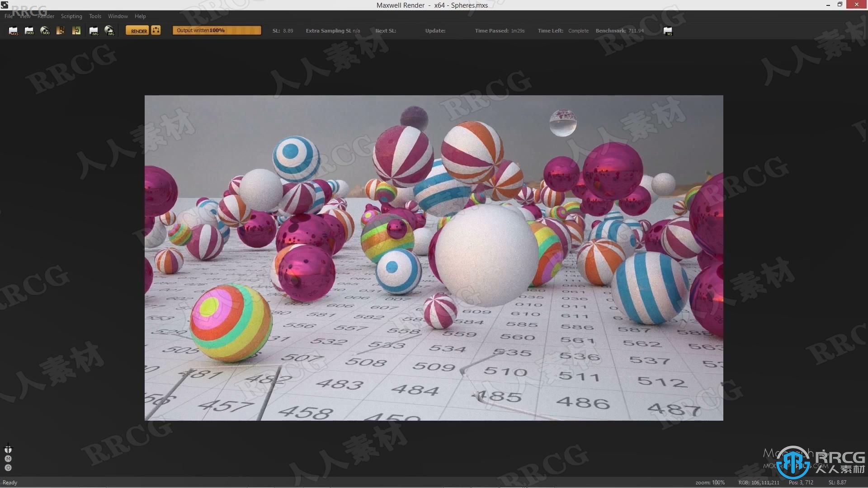The height and width of the screenshot is (488, 868).
Task: Click the Maxwell app icon in title bar
Action: tap(5, 5)
